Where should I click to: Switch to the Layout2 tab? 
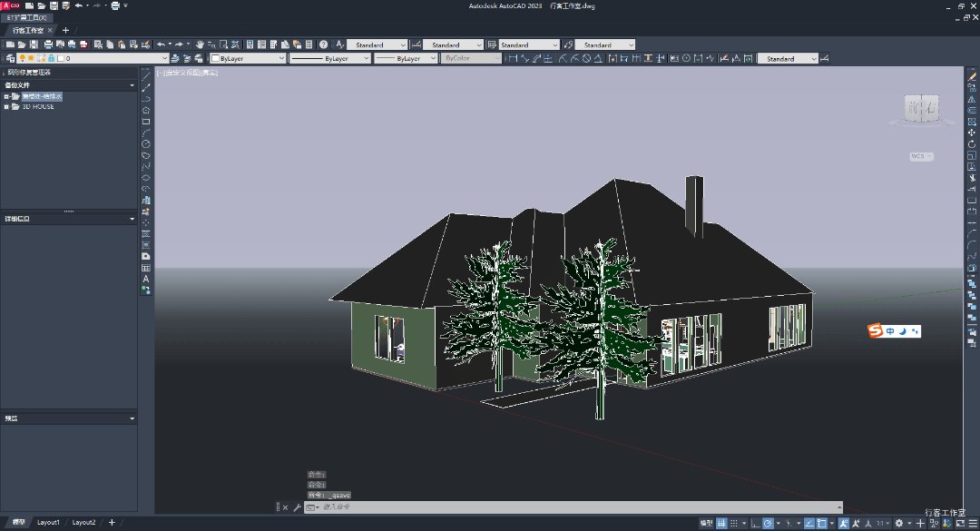[x=83, y=523]
